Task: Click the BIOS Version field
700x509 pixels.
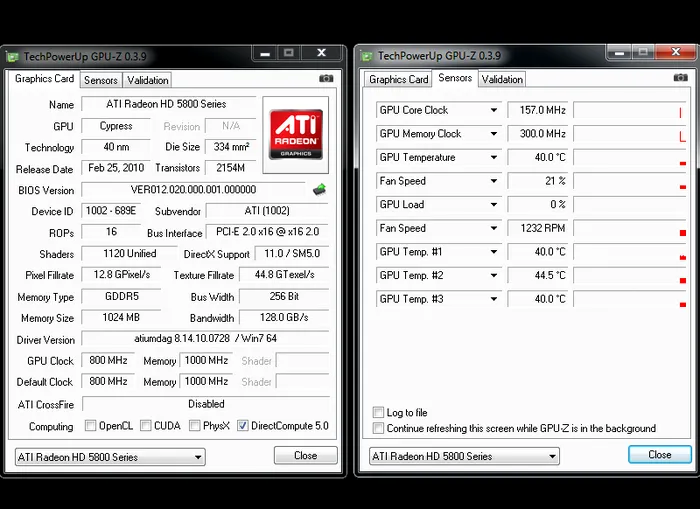Action: [193, 190]
